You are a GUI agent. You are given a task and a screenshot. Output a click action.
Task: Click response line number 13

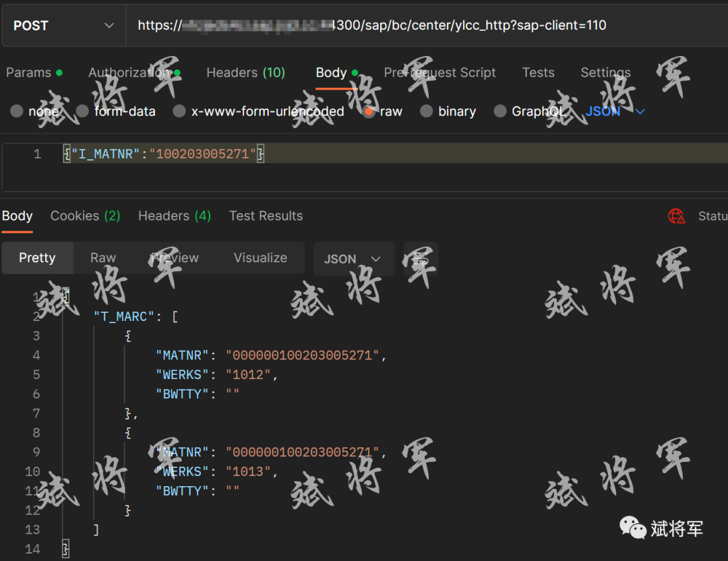coord(32,530)
